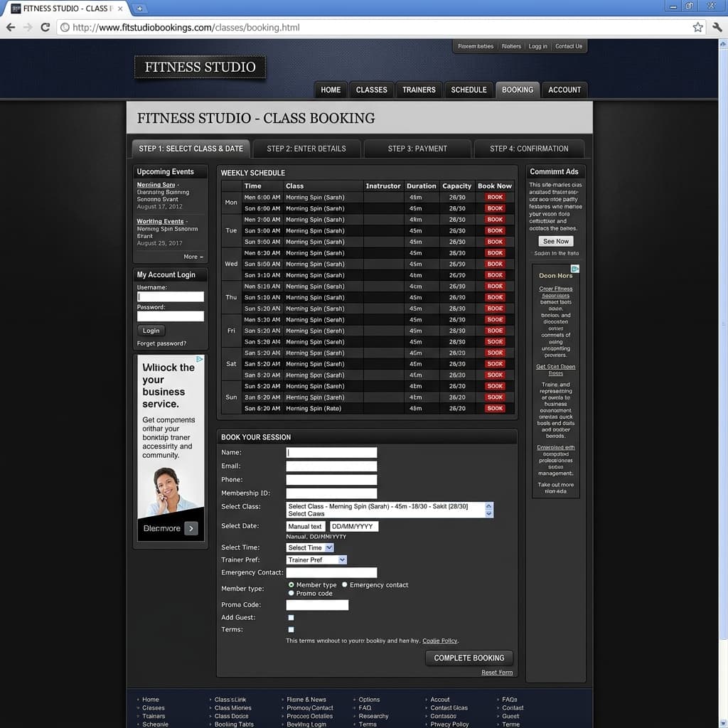Expand the Trainer Pref dropdown
The image size is (728, 728).
tap(316, 560)
